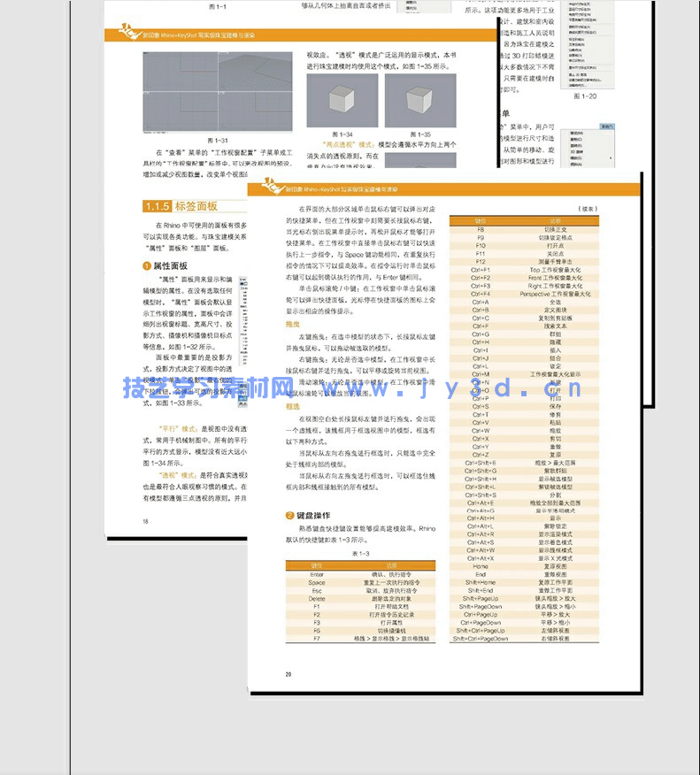Click the "Delete" cell in table 1-3
This screenshot has height=775, width=700.
click(317, 599)
